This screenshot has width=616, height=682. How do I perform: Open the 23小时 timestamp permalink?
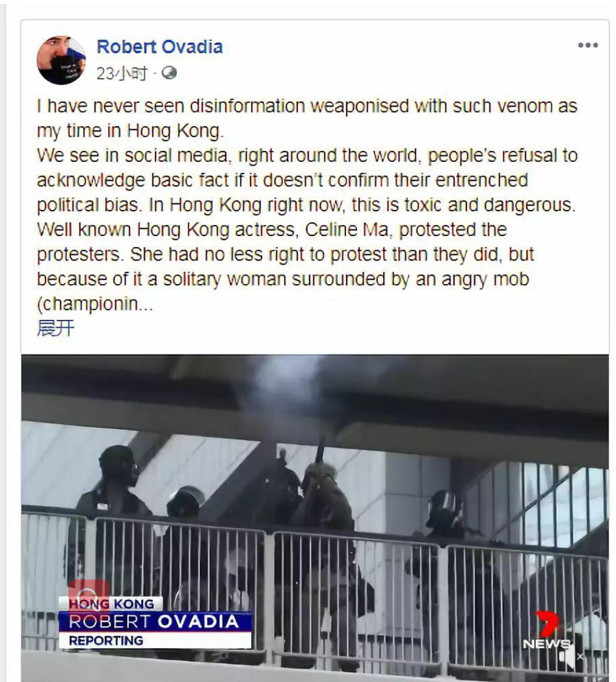coord(122,73)
